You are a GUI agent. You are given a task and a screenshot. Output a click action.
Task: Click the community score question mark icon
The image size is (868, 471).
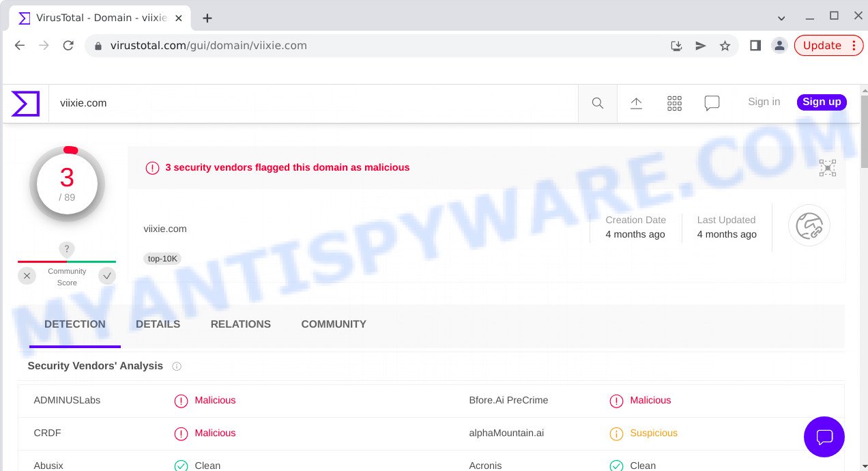[x=67, y=249]
